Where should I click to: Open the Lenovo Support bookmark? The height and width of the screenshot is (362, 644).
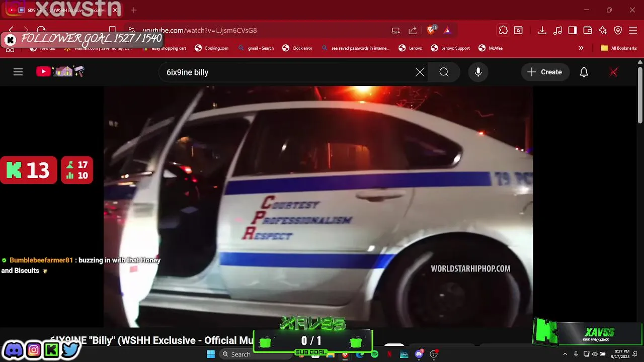tap(450, 48)
